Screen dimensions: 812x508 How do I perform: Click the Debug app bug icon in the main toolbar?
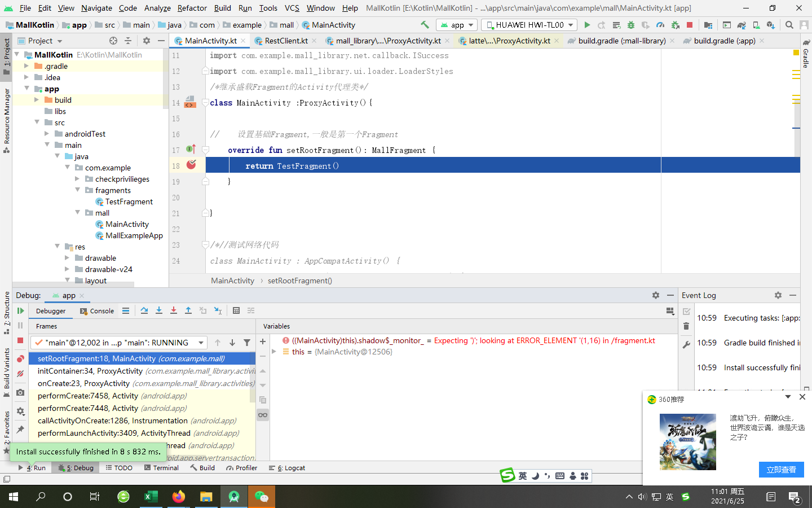(x=631, y=25)
